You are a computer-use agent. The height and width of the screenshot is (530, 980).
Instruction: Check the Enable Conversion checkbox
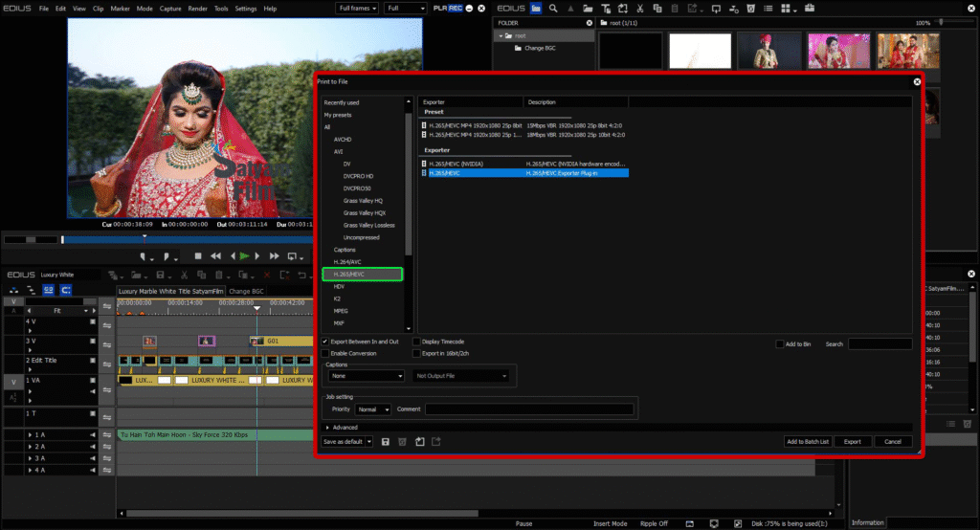click(325, 354)
